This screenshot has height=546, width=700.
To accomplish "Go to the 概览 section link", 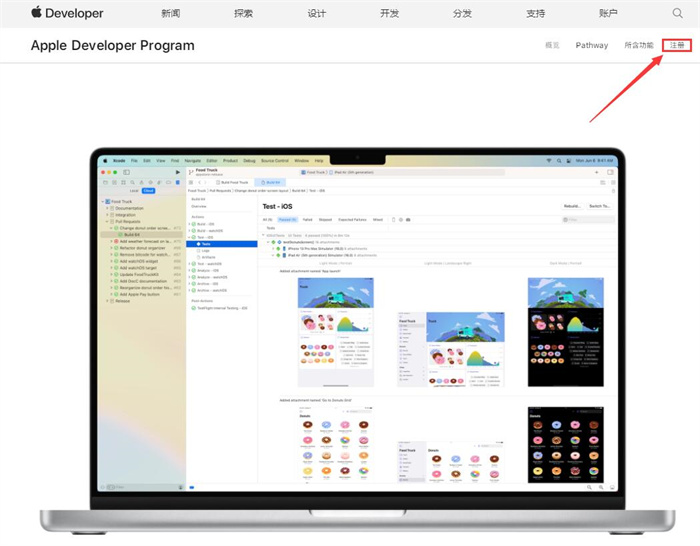I will (x=552, y=45).
